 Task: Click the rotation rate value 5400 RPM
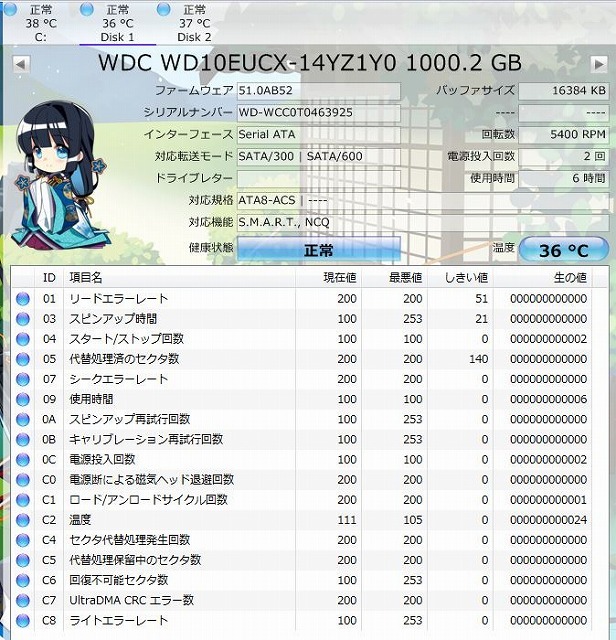click(563, 135)
